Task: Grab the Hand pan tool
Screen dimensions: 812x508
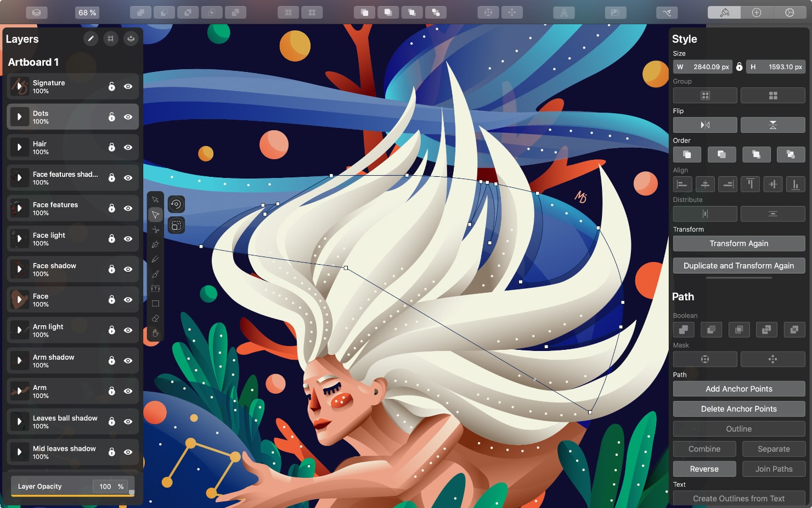Action: [x=155, y=332]
